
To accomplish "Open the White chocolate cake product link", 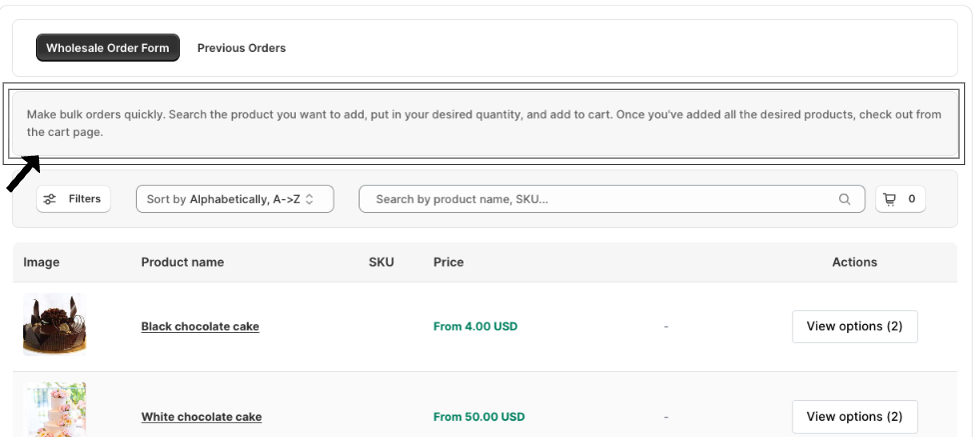I will point(201,417).
